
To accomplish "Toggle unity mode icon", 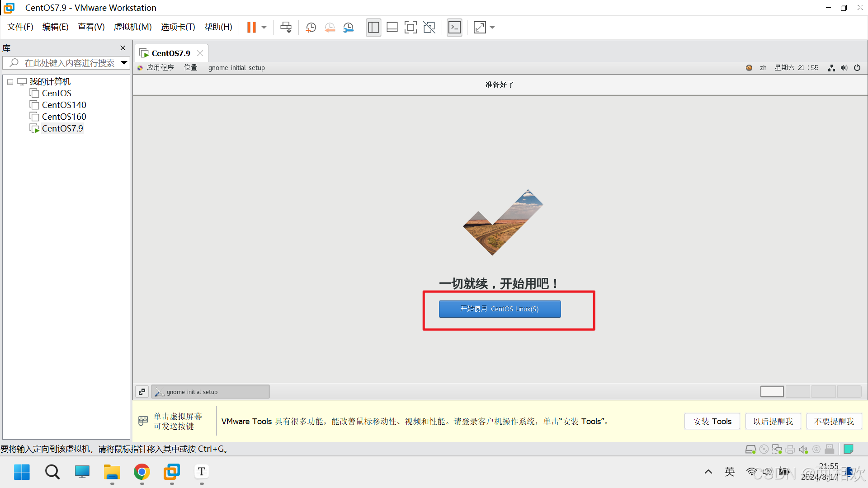I will pyautogui.click(x=429, y=28).
